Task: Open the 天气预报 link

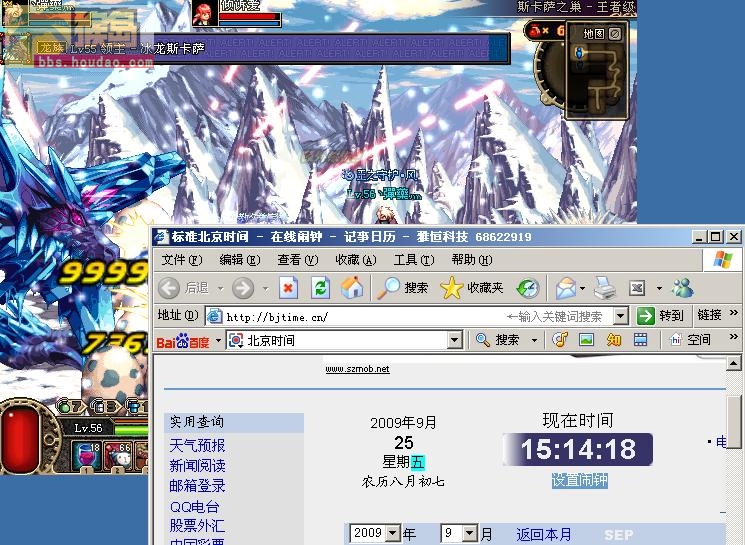Action: click(197, 446)
